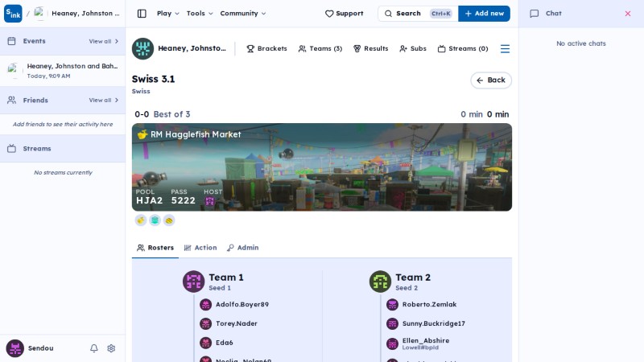644x362 pixels.
Task: Open the tournament logo avatar
Action: (142, 48)
